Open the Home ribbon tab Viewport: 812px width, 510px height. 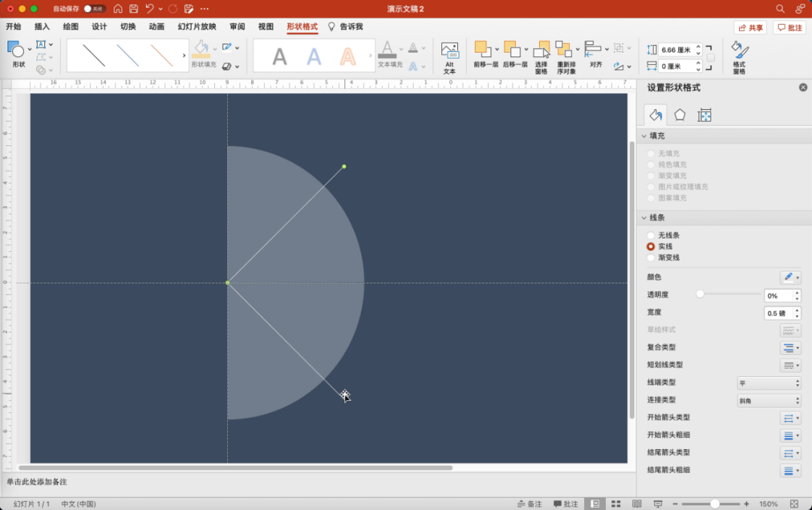(14, 26)
